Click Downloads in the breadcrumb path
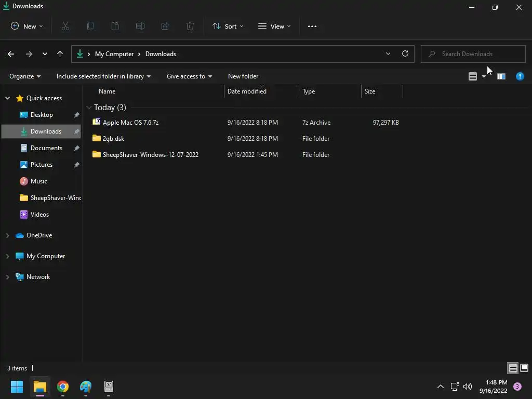532x399 pixels. pyautogui.click(x=161, y=54)
